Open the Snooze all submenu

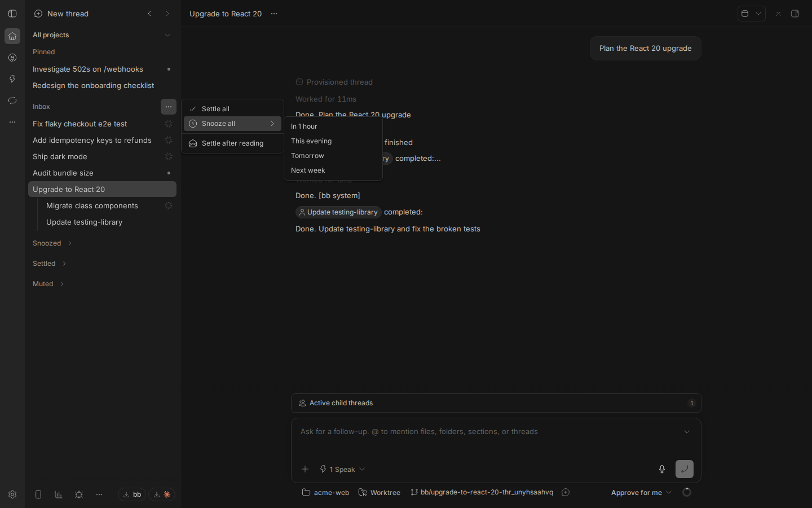(232, 124)
